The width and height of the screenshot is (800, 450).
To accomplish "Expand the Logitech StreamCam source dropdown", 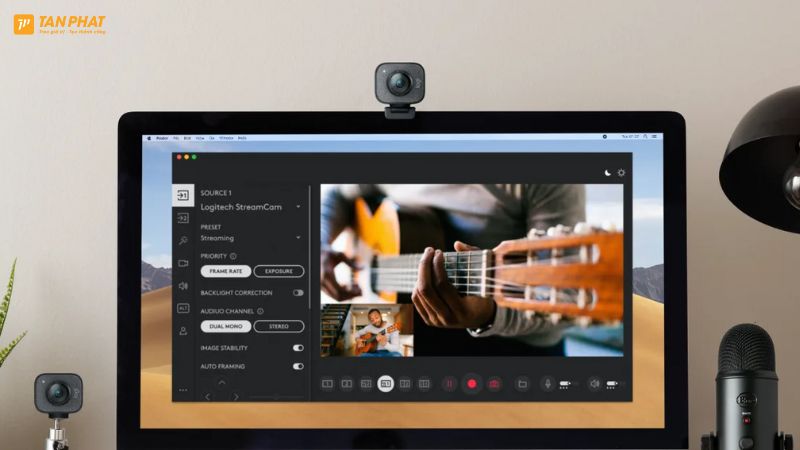I will point(298,207).
